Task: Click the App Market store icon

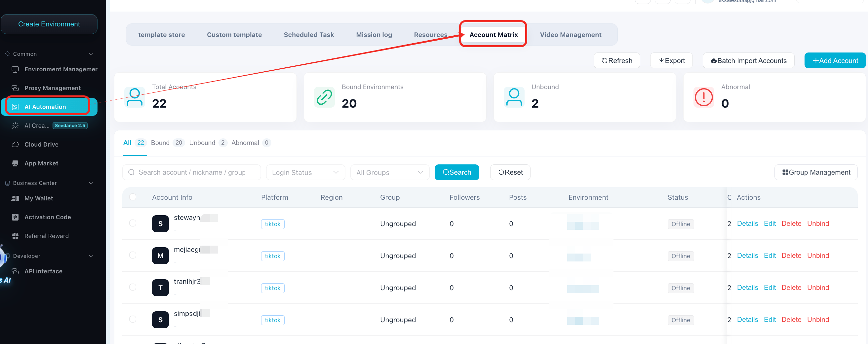Action: point(15,164)
